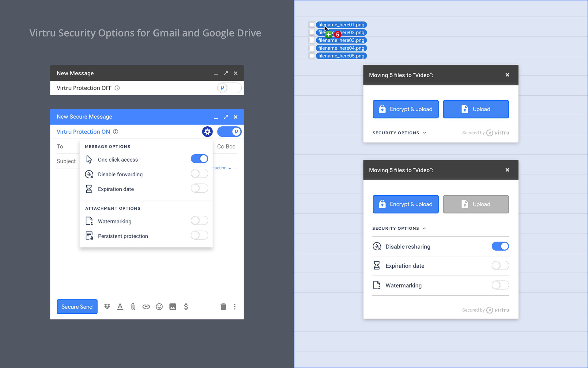The width and height of the screenshot is (588, 368).
Task: Enable attachment Watermarking switch
Action: (199, 220)
